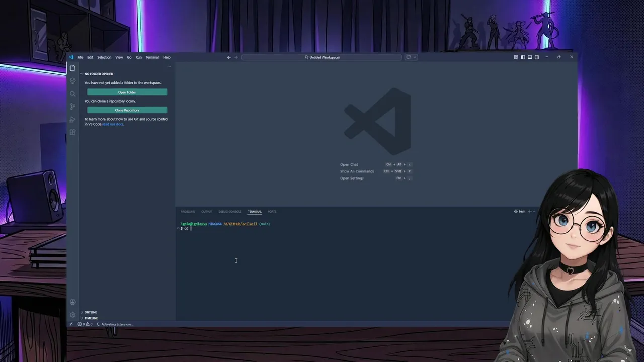This screenshot has height=362, width=644.
Task: Open the Manage gear icon
Action: click(x=72, y=314)
